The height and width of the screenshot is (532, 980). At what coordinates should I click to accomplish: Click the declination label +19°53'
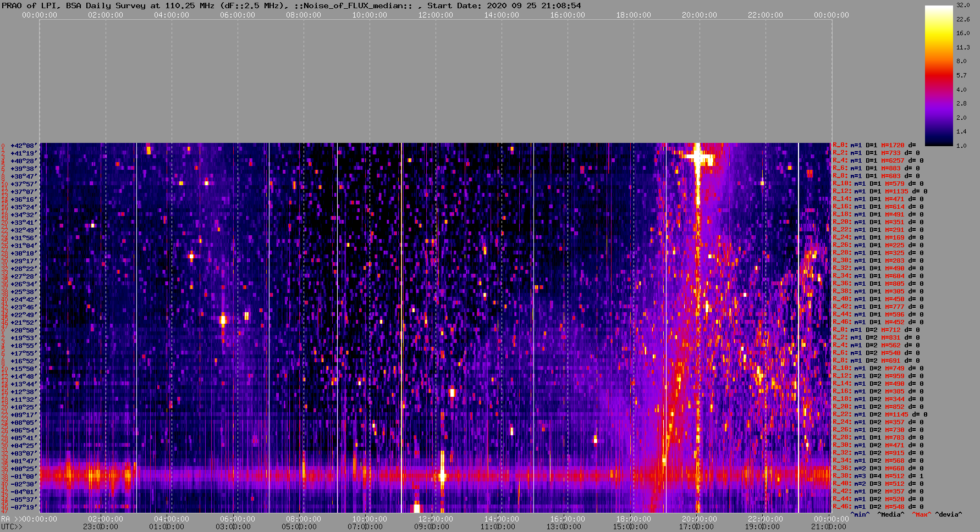pyautogui.click(x=24, y=338)
